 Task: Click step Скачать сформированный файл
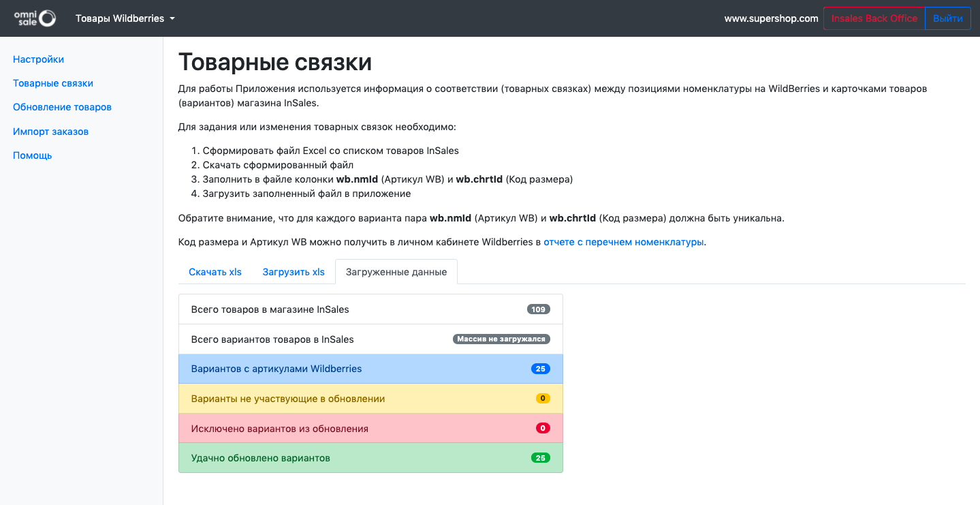click(278, 165)
